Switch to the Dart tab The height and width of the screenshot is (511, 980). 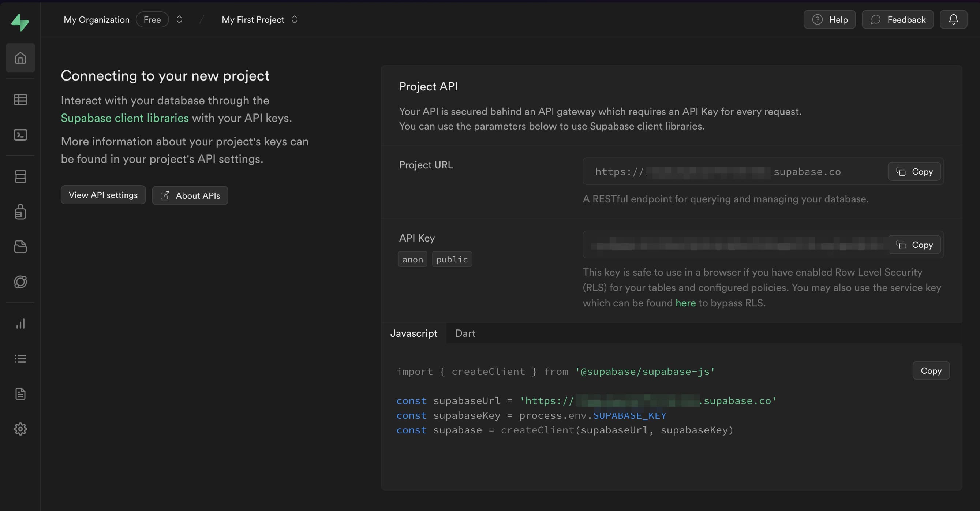point(465,333)
